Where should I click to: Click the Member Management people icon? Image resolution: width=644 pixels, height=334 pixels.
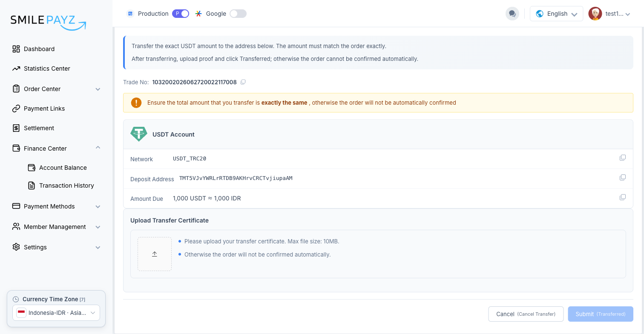(x=16, y=227)
